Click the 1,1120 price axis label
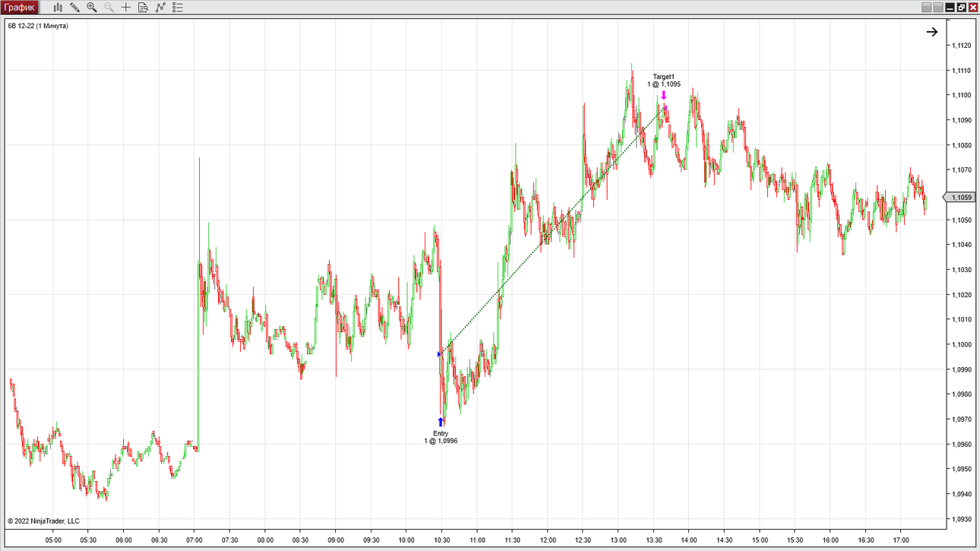Screen dimensions: 980x551 [x=961, y=46]
